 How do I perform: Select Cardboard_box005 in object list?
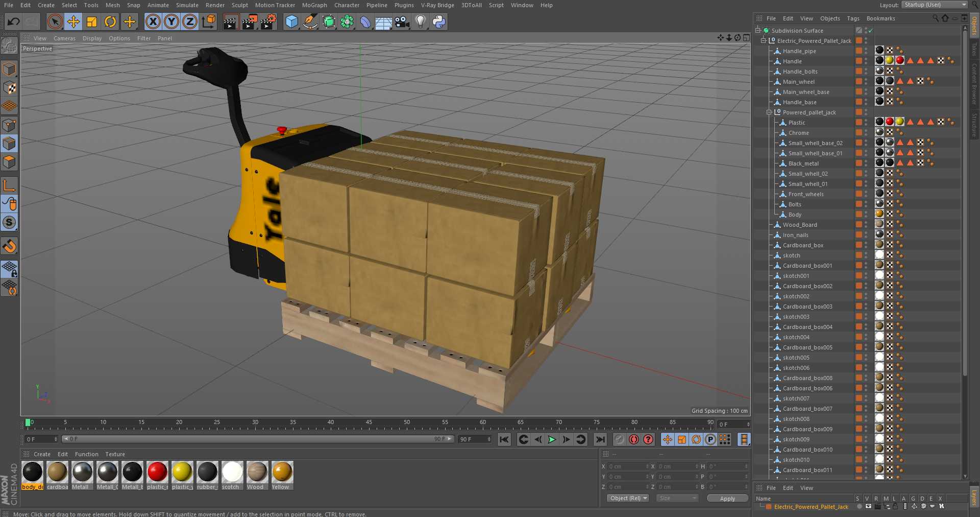pos(807,347)
